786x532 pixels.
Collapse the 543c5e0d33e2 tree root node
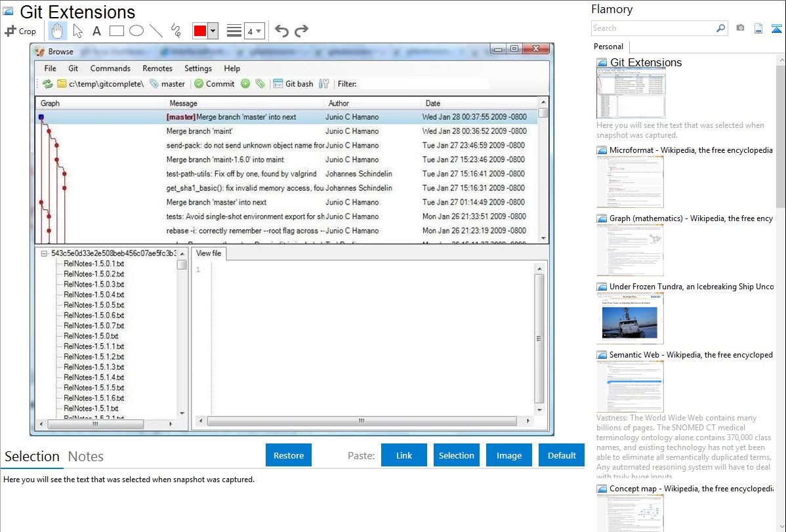pos(44,254)
